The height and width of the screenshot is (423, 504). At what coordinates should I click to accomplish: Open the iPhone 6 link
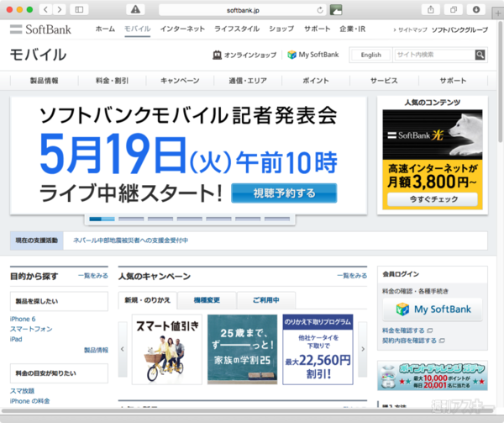(x=23, y=319)
